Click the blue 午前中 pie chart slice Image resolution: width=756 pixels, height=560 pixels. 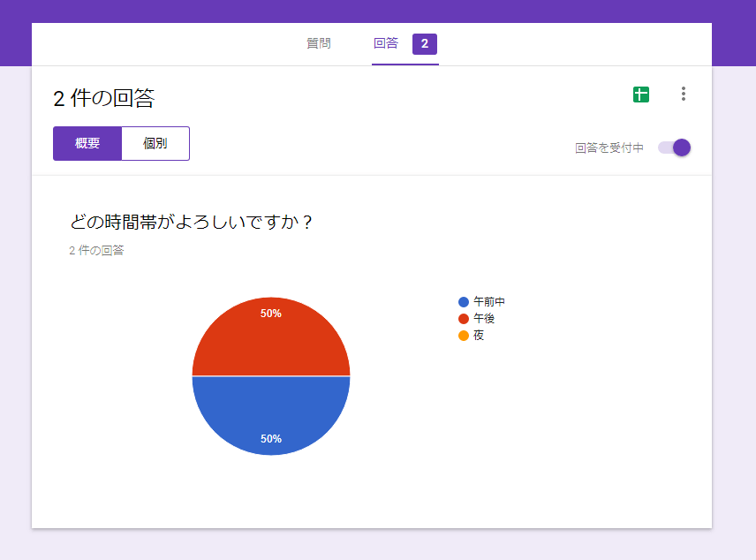pyautogui.click(x=270, y=413)
